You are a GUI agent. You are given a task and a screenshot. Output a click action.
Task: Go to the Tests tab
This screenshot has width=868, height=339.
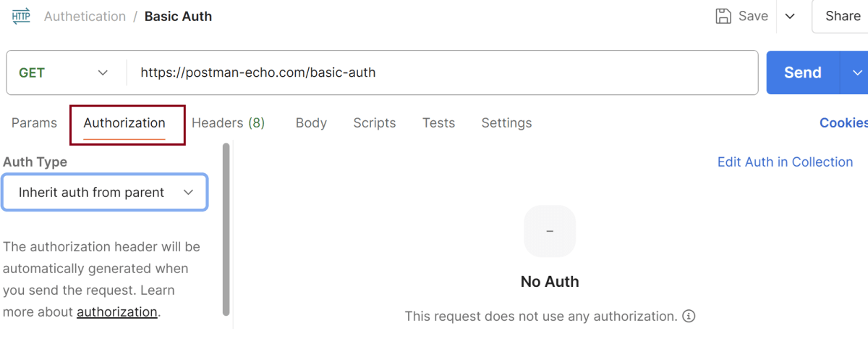point(438,123)
